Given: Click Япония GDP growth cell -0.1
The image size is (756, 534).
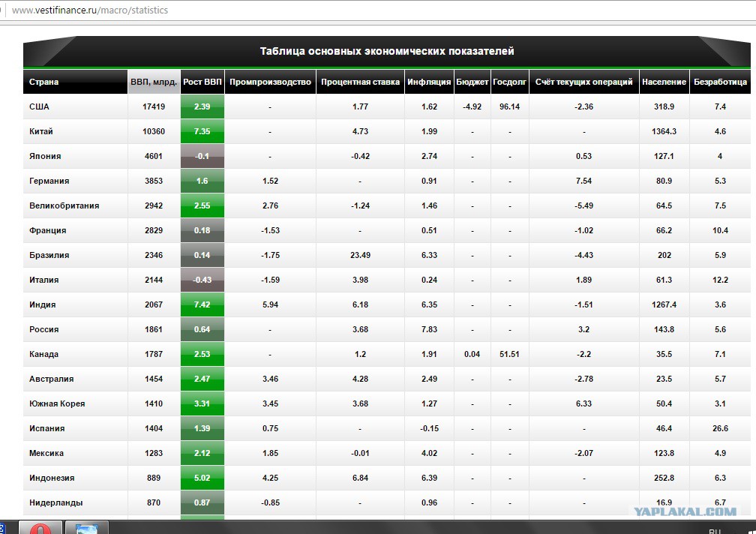Looking at the screenshot, I should pyautogui.click(x=202, y=156).
